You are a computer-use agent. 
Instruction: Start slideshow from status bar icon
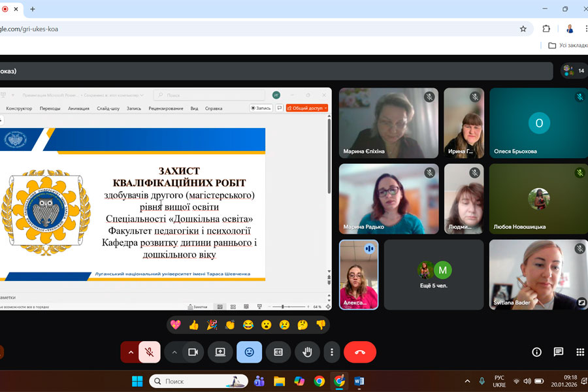click(259, 307)
